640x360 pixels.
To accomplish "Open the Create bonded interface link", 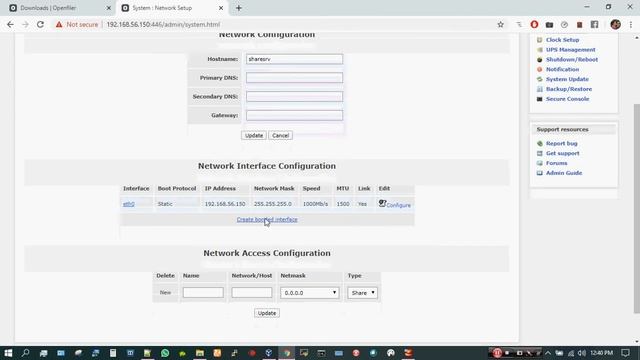I will [267, 220].
